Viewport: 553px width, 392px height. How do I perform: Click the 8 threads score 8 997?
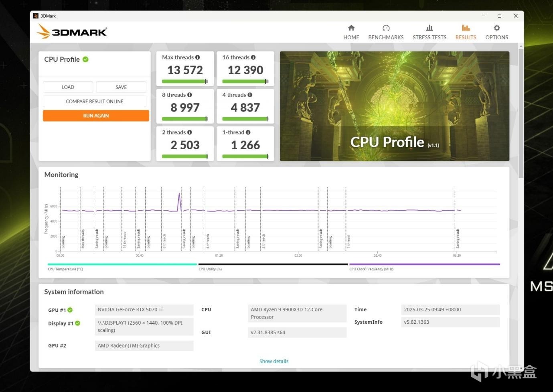coord(185,108)
